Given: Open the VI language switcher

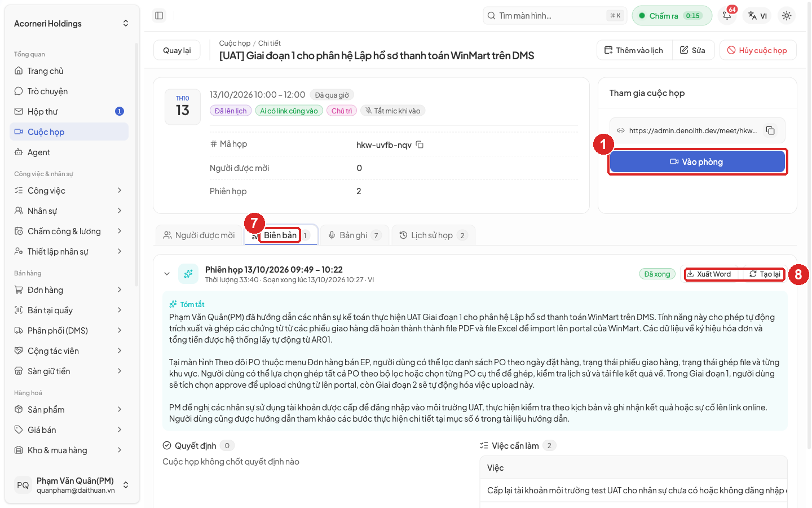Looking at the screenshot, I should [x=757, y=16].
